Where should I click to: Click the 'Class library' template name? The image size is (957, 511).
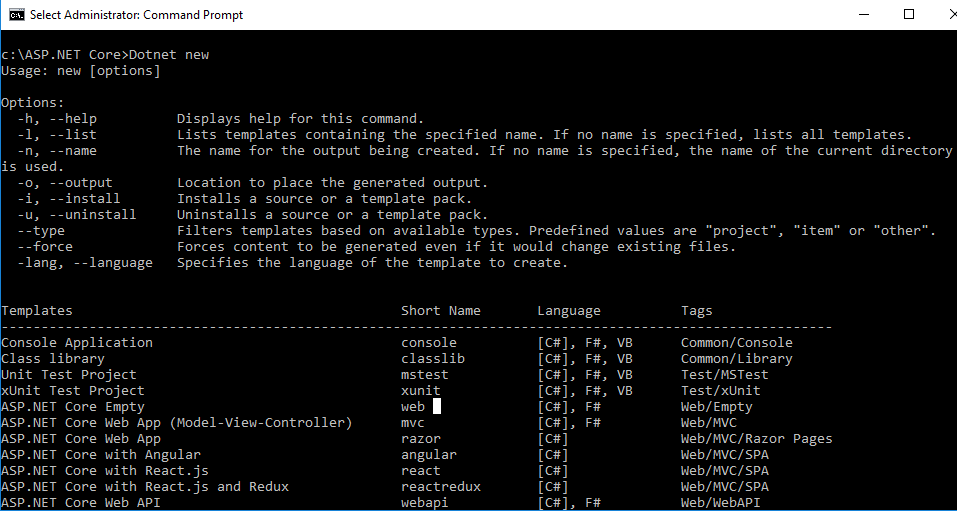point(52,358)
